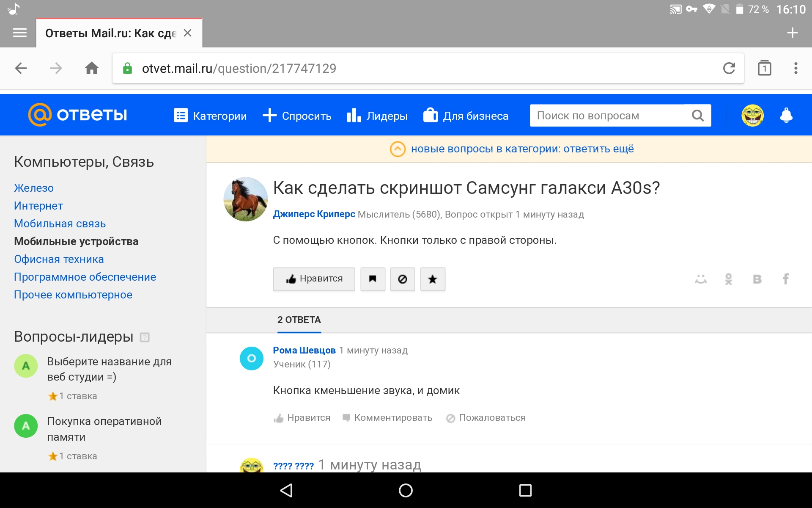The height and width of the screenshot is (508, 812).
Task: Click the Ответы site logo
Action: [77, 115]
